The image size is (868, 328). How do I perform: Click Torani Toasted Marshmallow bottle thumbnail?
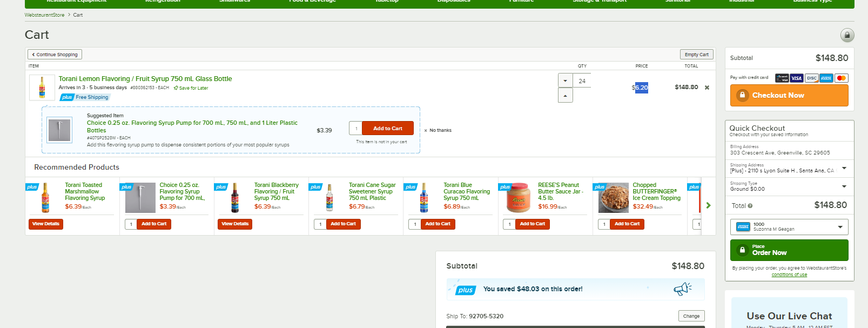pos(45,198)
